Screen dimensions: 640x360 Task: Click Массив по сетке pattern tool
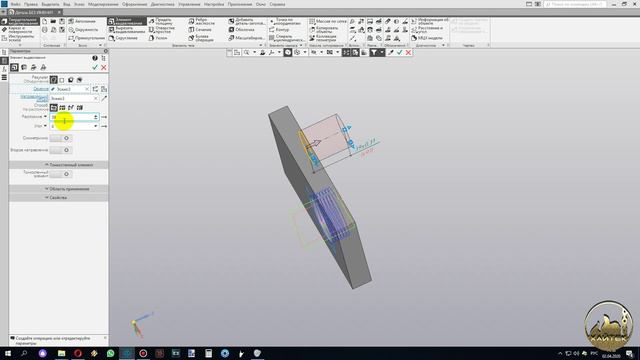pos(328,21)
